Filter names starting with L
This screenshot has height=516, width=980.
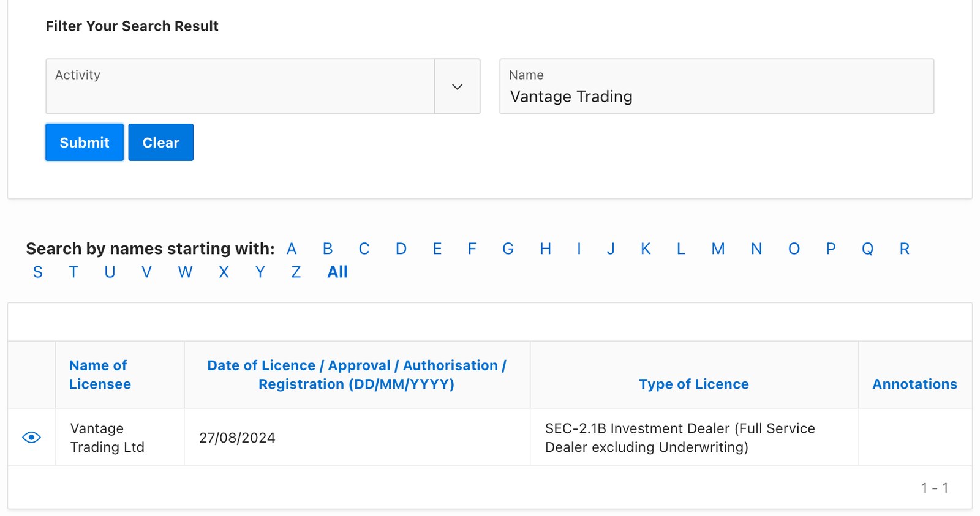point(681,249)
